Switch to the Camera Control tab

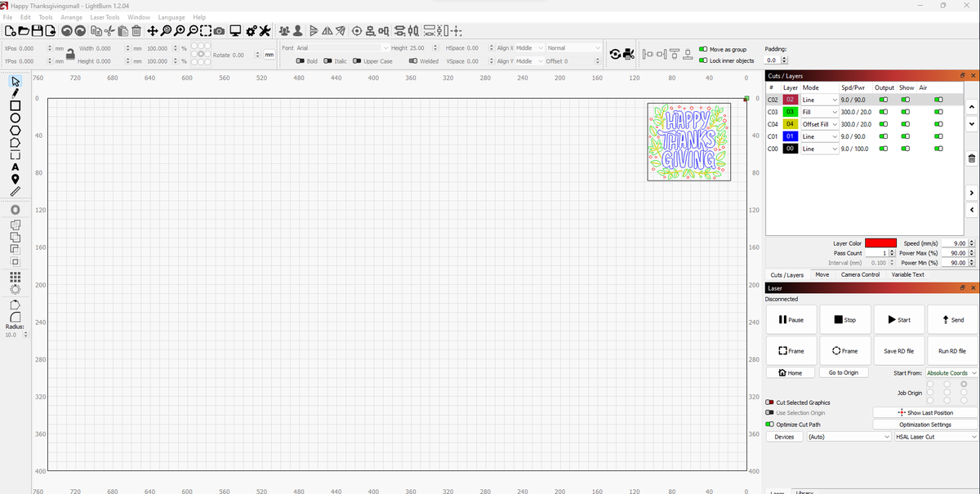click(860, 275)
